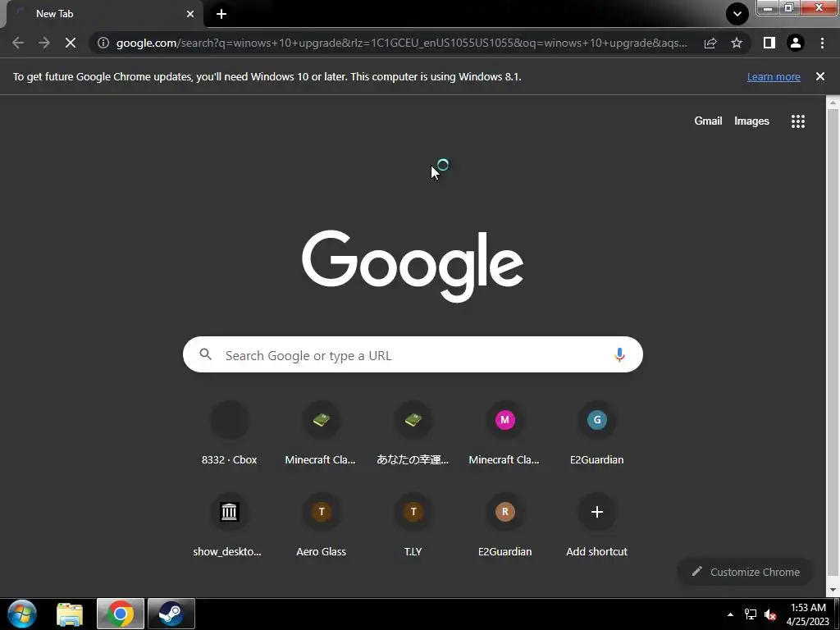Click Chrome taskbar icon
The height and width of the screenshot is (630, 840).
(x=121, y=614)
